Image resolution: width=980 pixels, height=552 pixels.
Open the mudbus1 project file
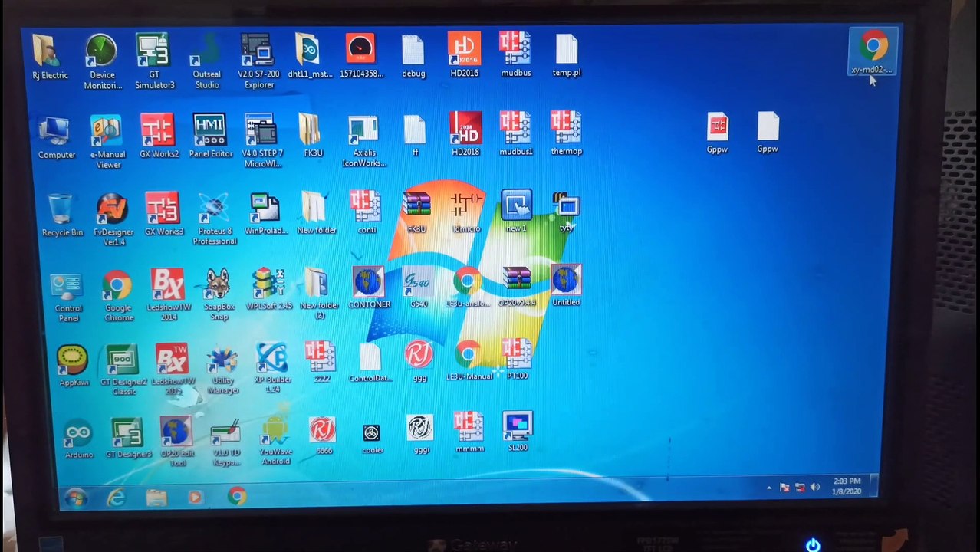tap(515, 133)
